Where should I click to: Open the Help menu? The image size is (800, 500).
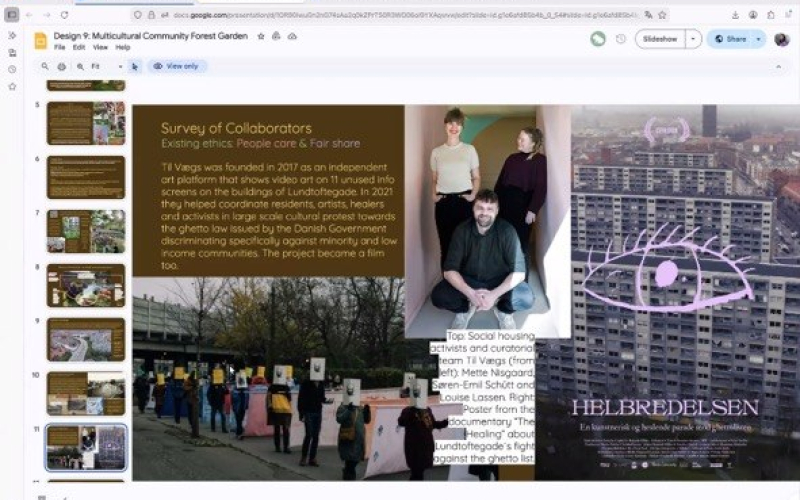click(122, 47)
